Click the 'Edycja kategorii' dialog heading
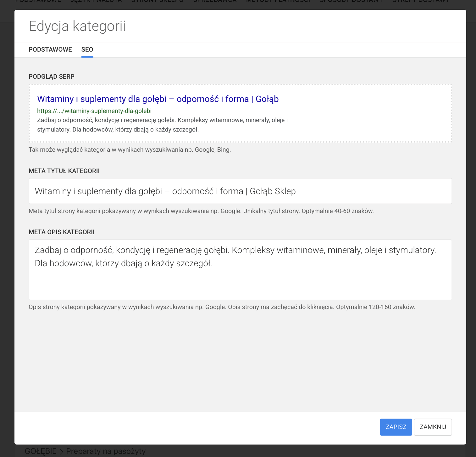 [77, 26]
